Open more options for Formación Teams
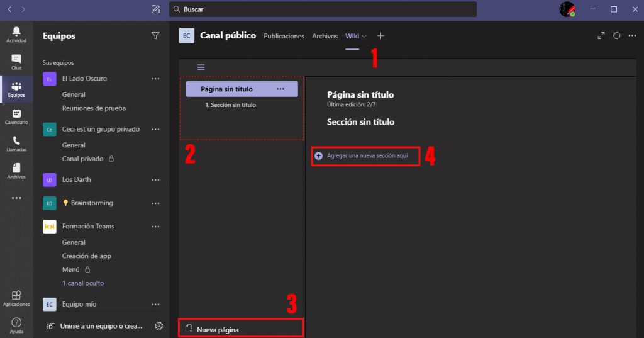This screenshot has height=338, width=644. (155, 227)
